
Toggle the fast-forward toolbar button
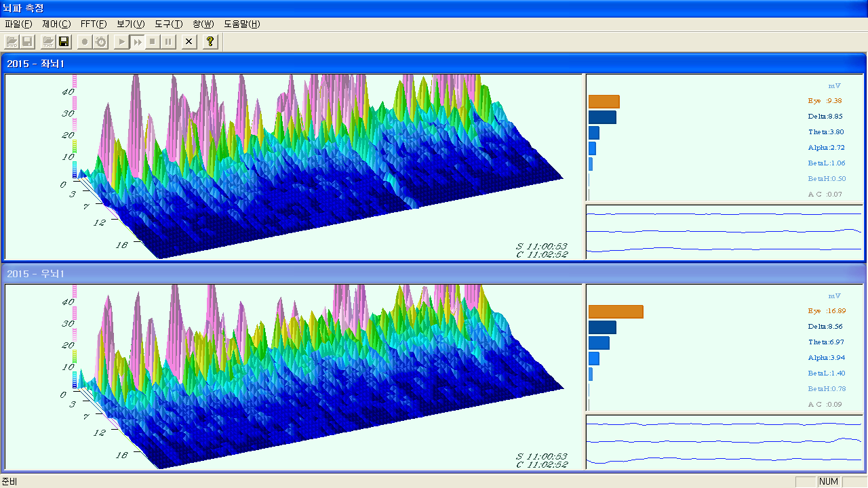point(137,42)
